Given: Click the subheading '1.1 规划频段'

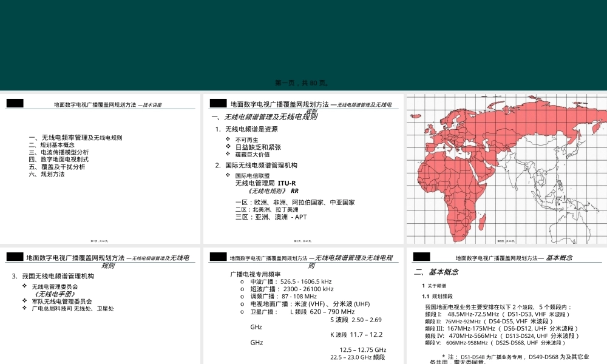Looking at the screenshot, I should pos(438,296).
